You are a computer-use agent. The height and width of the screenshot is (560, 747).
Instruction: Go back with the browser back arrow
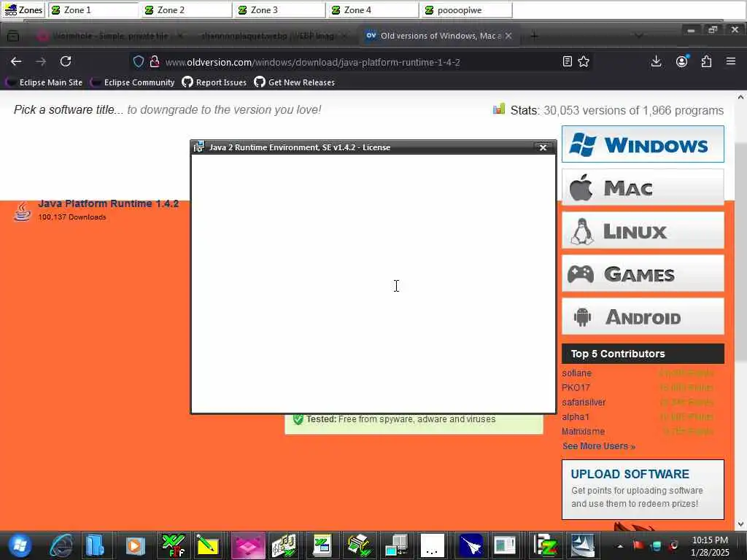coord(16,61)
